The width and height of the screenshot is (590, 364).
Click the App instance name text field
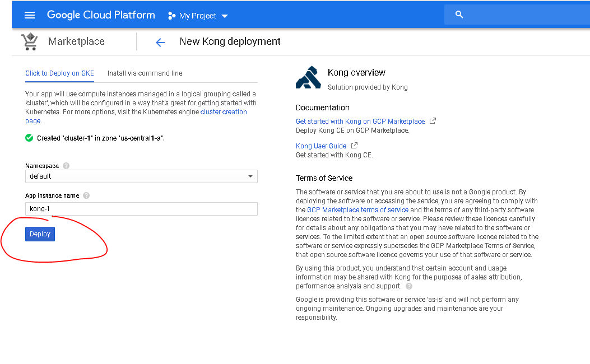pos(141,209)
